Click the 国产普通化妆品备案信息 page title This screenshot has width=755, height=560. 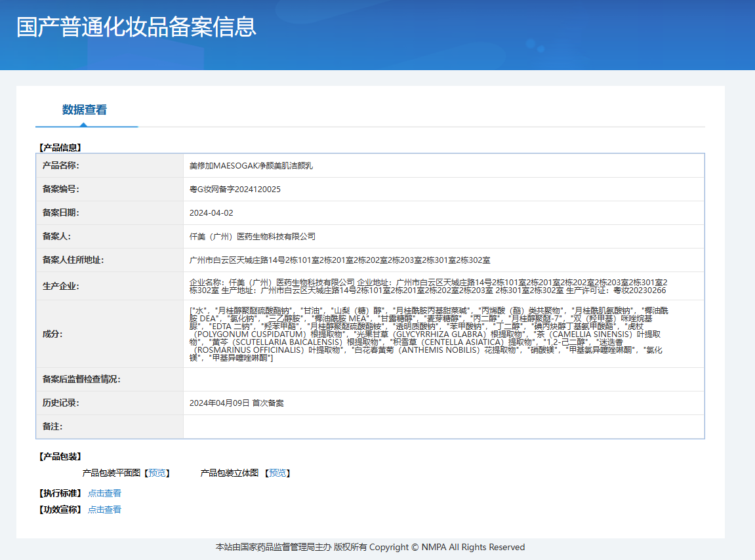click(136, 26)
